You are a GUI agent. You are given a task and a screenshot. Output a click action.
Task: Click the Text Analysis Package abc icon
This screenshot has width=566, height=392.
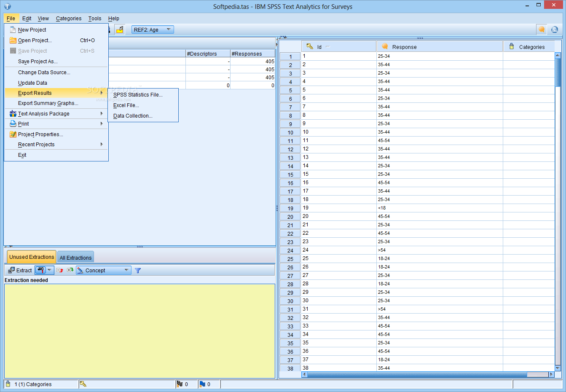(x=13, y=113)
